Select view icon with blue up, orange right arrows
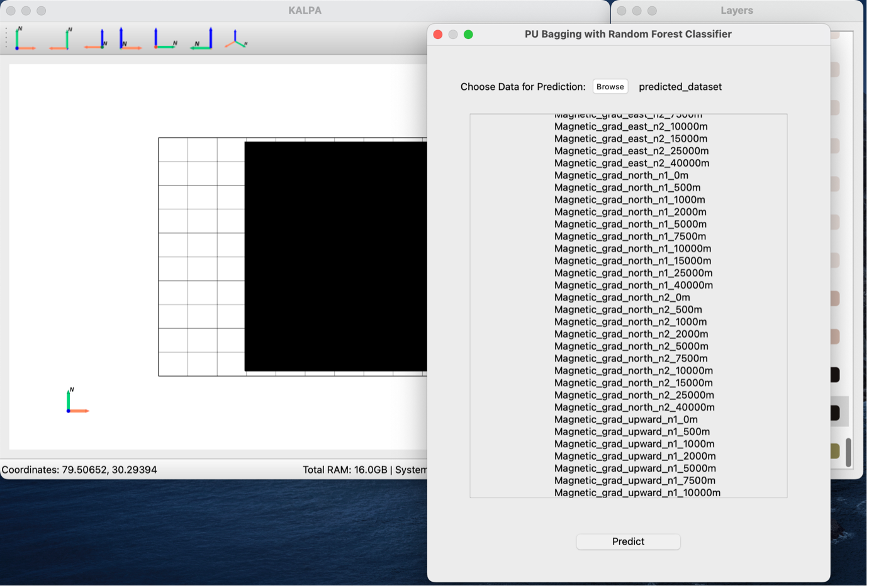The image size is (869, 588). click(130, 39)
